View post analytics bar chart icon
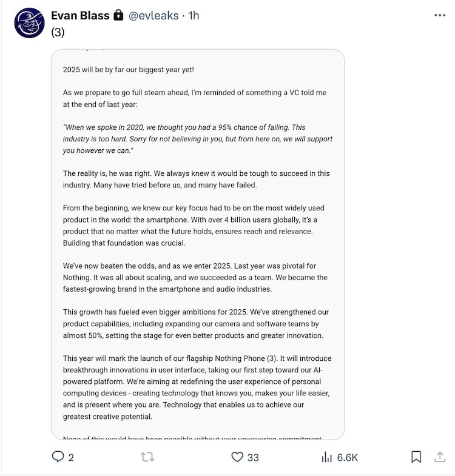The image size is (455, 476). (x=326, y=457)
